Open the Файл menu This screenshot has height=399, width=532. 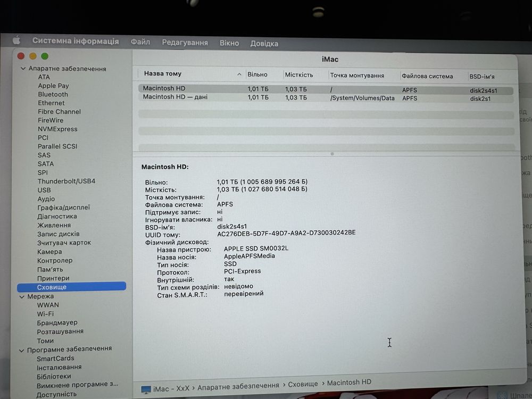[x=140, y=41]
